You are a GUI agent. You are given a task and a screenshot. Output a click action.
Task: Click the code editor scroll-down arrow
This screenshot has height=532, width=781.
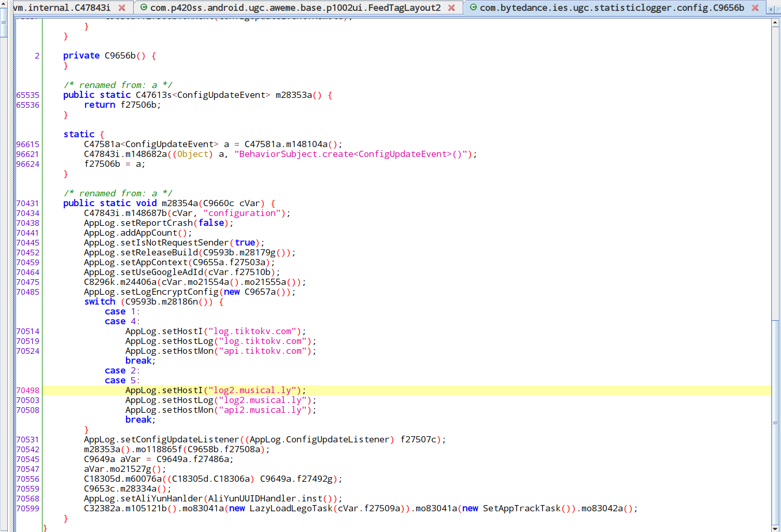(x=776, y=528)
